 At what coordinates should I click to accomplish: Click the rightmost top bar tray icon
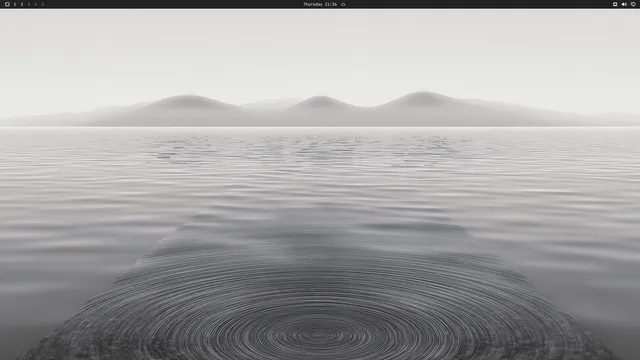pyautogui.click(x=633, y=4)
